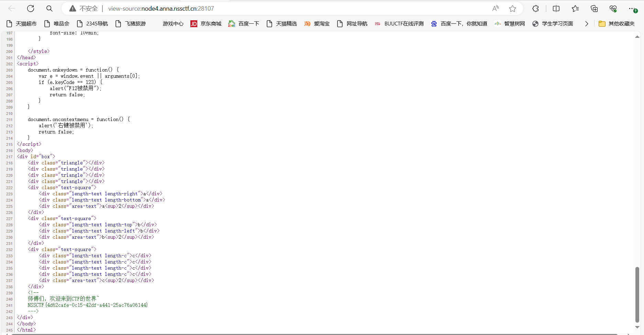The width and height of the screenshot is (644, 335).
Task: Open the 百度一下，你就知道 bookmark
Action: click(459, 23)
